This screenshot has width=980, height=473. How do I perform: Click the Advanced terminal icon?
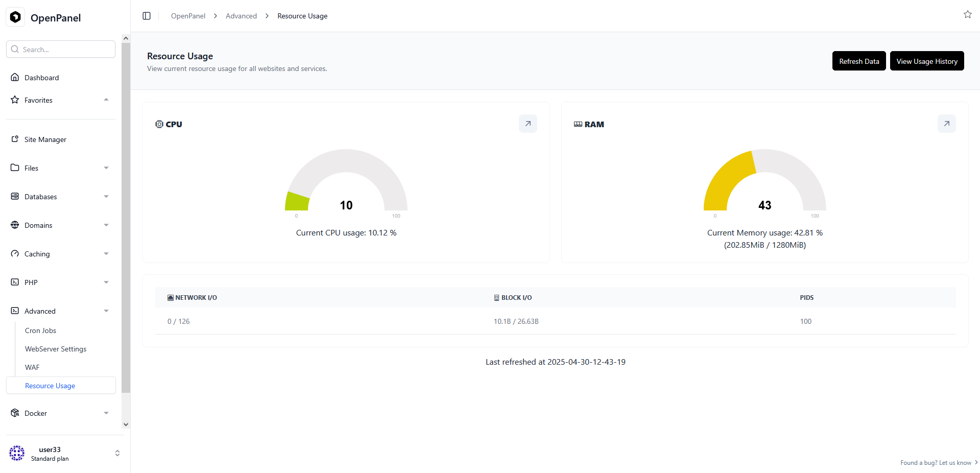point(15,311)
